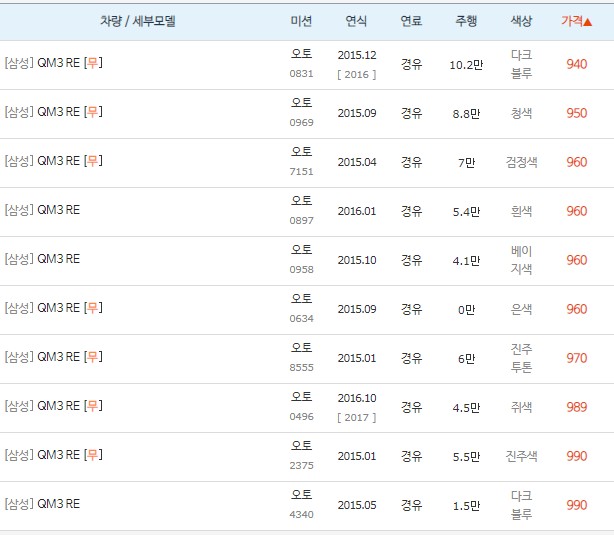This screenshot has width=614, height=535.
Task: Click the 2015.04 model year cell
Action: (357, 162)
